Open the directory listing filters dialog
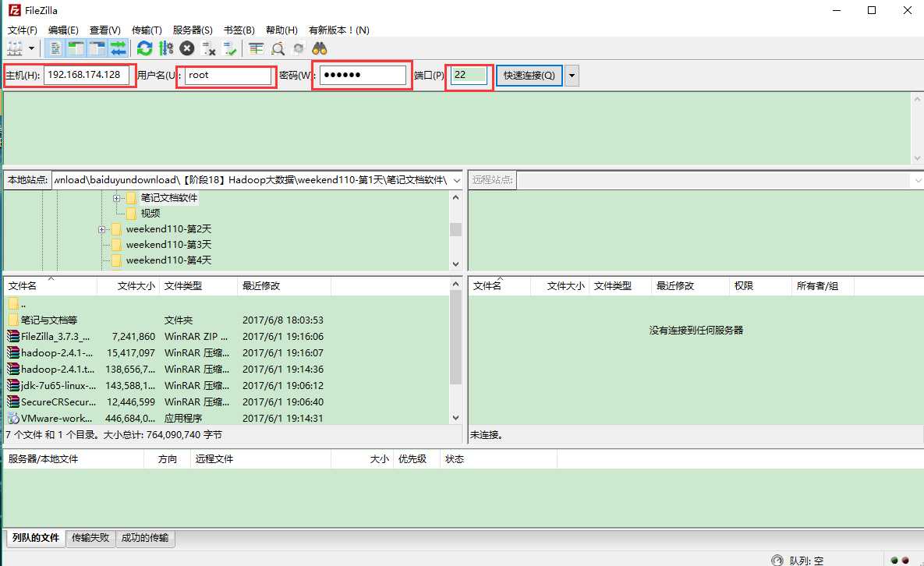Screen dimensions: 924x566 pyautogui.click(x=256, y=48)
